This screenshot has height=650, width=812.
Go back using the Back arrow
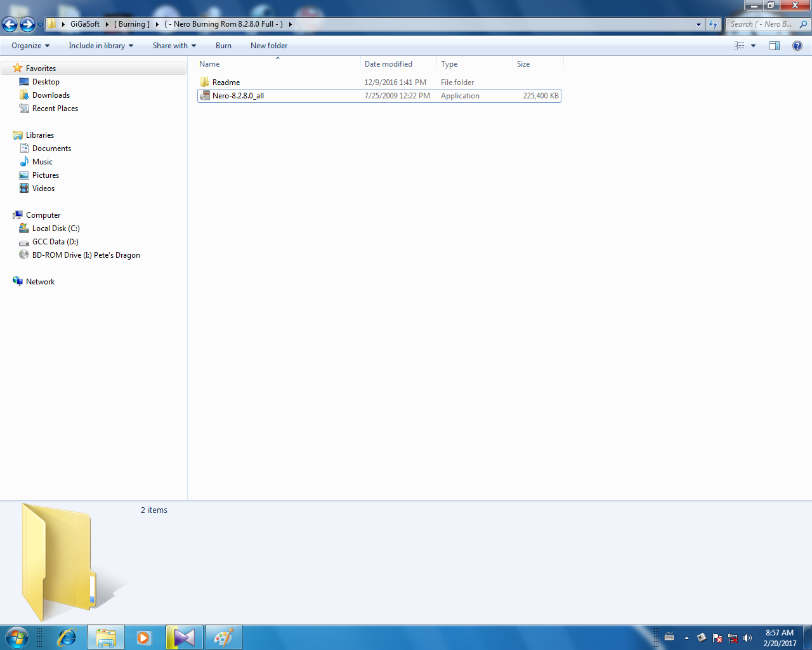pos(10,24)
